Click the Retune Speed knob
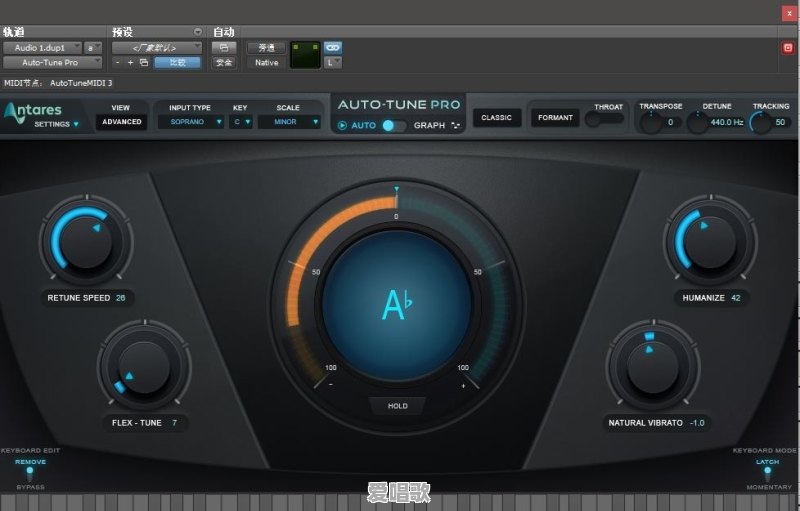Screen dimensions: 800x511 point(86,240)
